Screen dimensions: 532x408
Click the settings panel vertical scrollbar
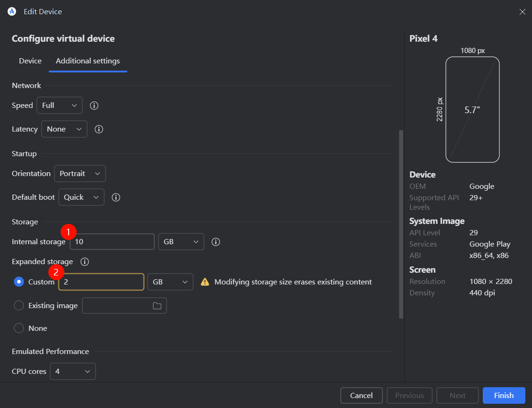tap(401, 224)
